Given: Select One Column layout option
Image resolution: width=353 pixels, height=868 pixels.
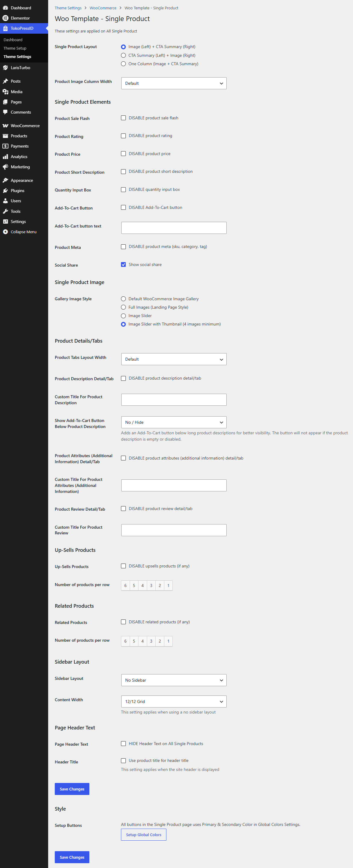Looking at the screenshot, I should pyautogui.click(x=123, y=64).
